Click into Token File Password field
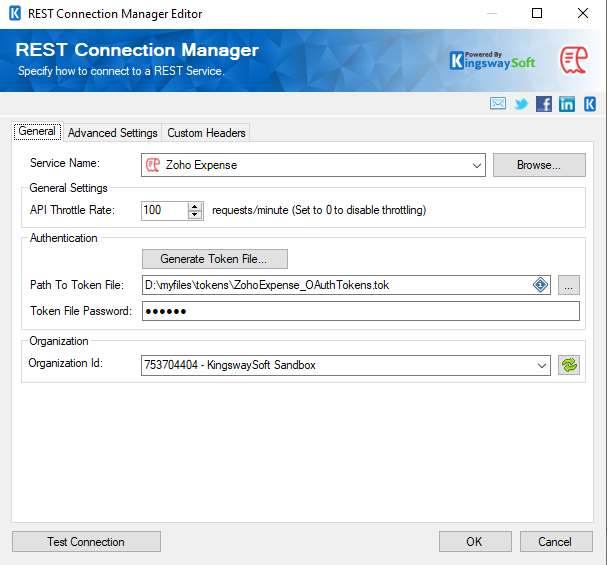 (360, 311)
